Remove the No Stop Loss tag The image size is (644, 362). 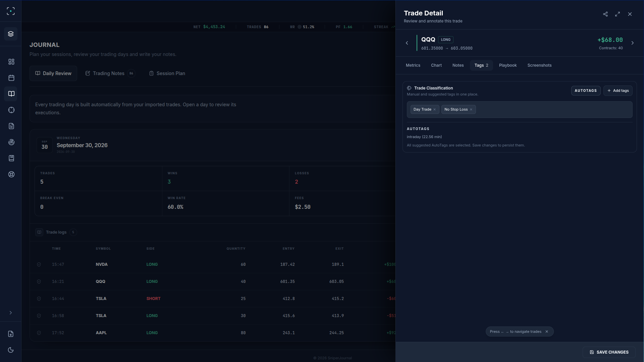click(471, 110)
